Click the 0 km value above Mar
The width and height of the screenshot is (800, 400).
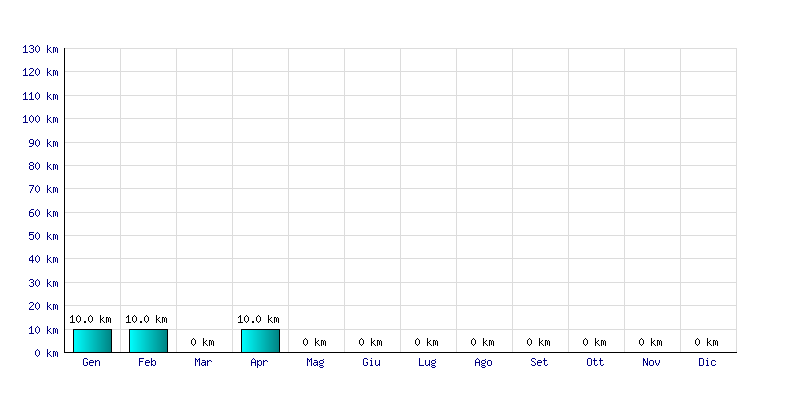(203, 342)
